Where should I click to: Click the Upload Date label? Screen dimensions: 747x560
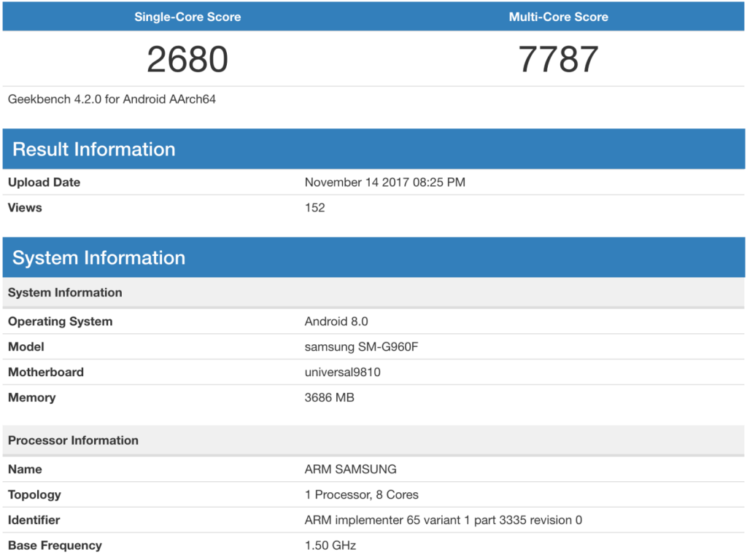(44, 182)
